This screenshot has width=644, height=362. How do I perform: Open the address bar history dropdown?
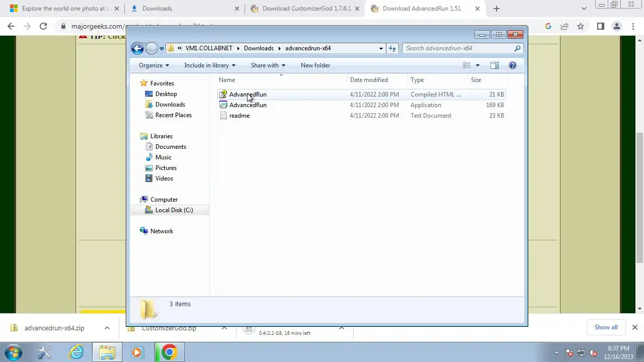(381, 48)
